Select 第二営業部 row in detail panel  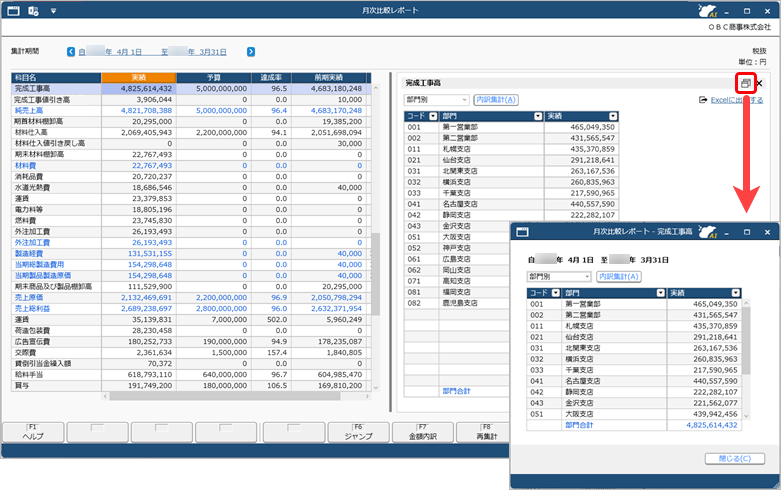(512, 138)
